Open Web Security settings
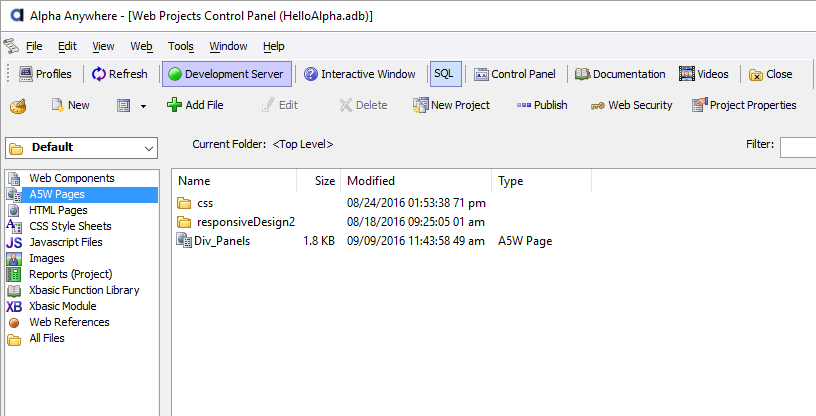The width and height of the screenshot is (816, 416). 631,105
